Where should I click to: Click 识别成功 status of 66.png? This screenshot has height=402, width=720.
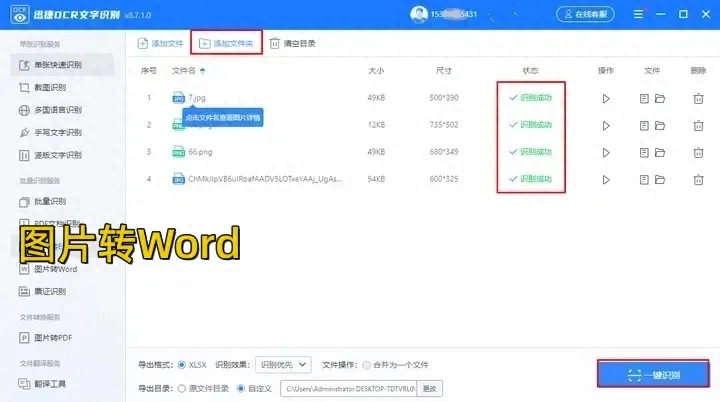click(530, 152)
